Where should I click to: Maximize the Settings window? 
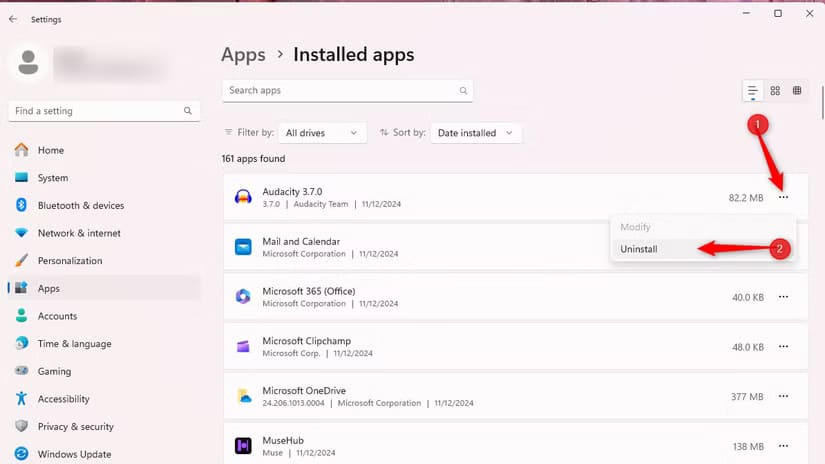point(778,13)
